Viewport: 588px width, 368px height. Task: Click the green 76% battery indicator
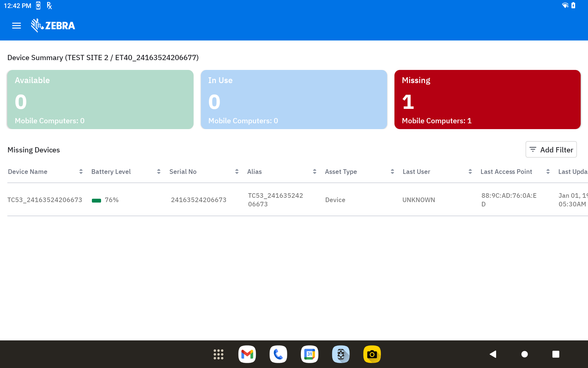point(97,201)
